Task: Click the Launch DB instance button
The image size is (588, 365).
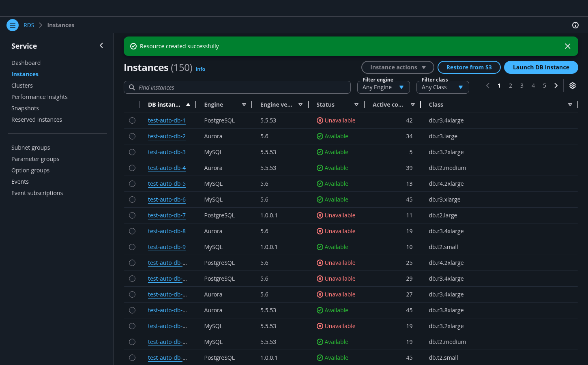Action: point(541,67)
